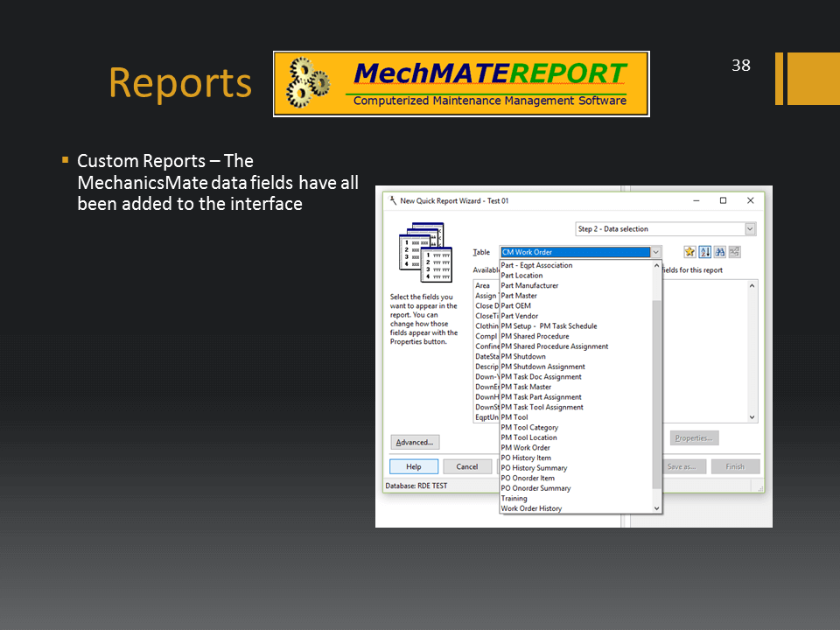Click the Save as... button
The width and height of the screenshot is (840, 630).
point(682,466)
